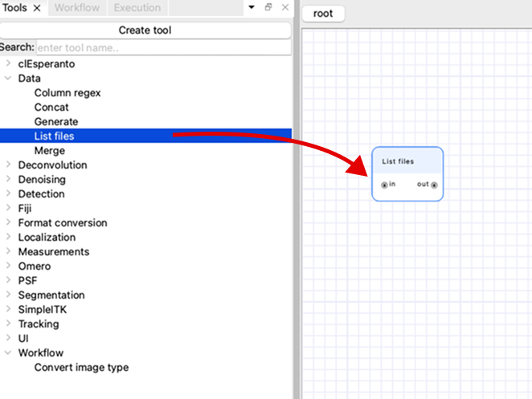Focus the tool name search field
The height and width of the screenshot is (399, 532).
pos(163,47)
